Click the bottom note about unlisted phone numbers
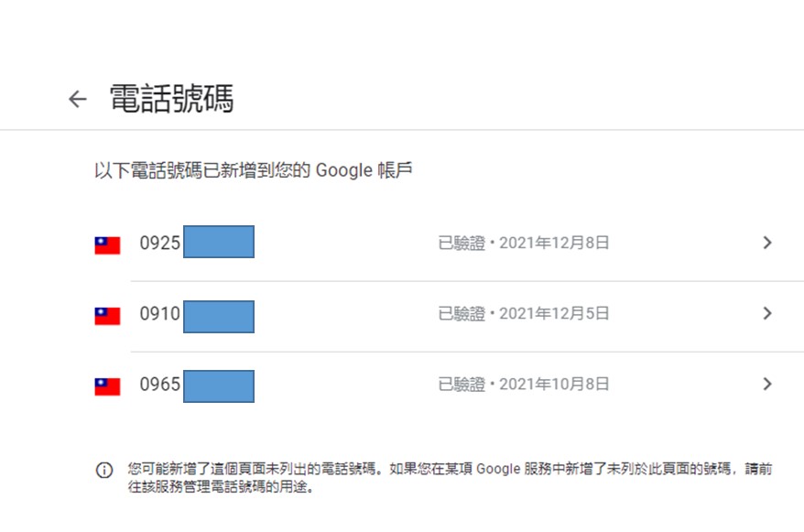Screen dimensions: 804x532 click(x=450, y=477)
